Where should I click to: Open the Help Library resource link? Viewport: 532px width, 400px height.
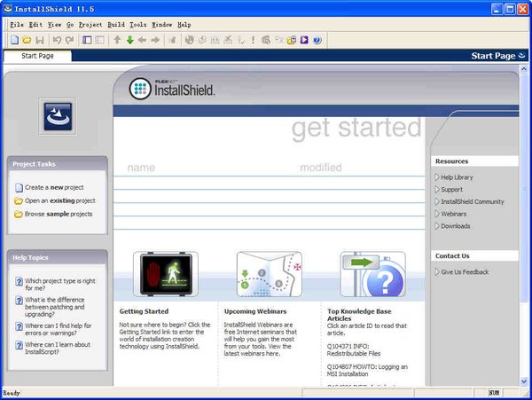point(457,177)
